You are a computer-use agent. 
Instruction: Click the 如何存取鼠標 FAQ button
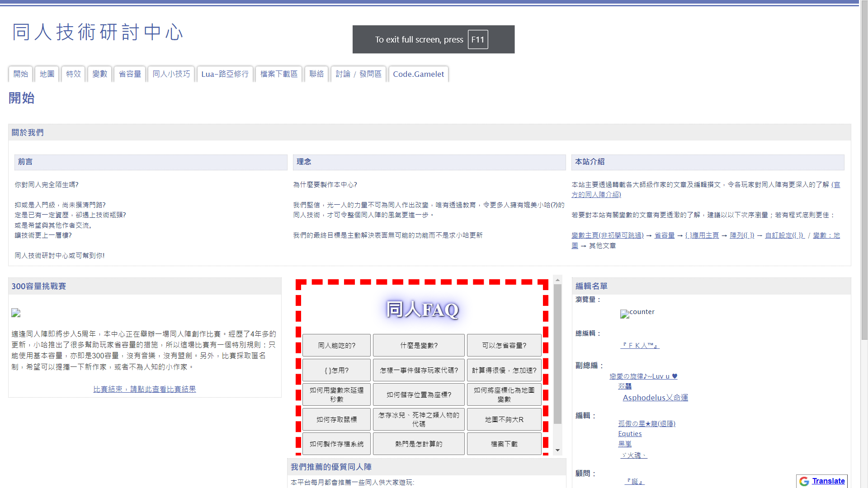(336, 419)
